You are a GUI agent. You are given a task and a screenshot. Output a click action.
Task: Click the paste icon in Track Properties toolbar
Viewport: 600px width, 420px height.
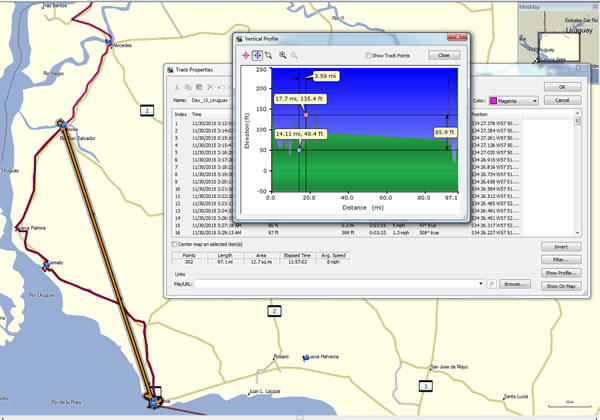point(199,87)
